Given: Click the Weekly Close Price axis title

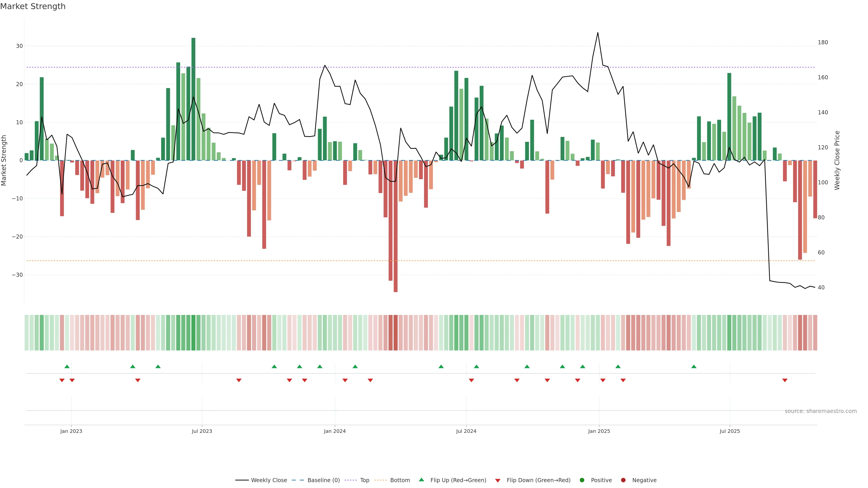Looking at the screenshot, I should [837, 160].
